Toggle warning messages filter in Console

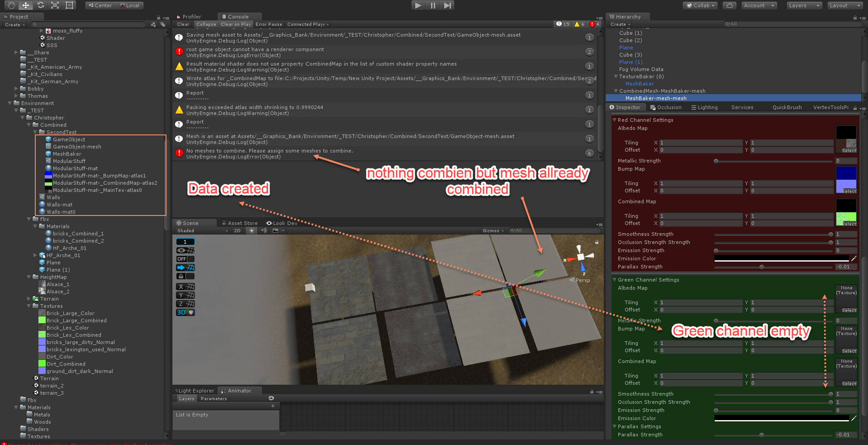[578, 24]
